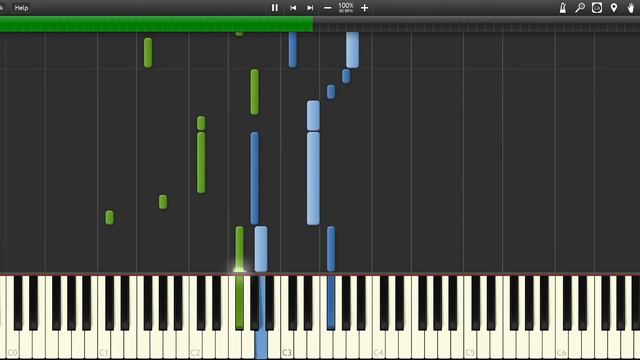
Task: Open the Help menu
Action: 21,8
